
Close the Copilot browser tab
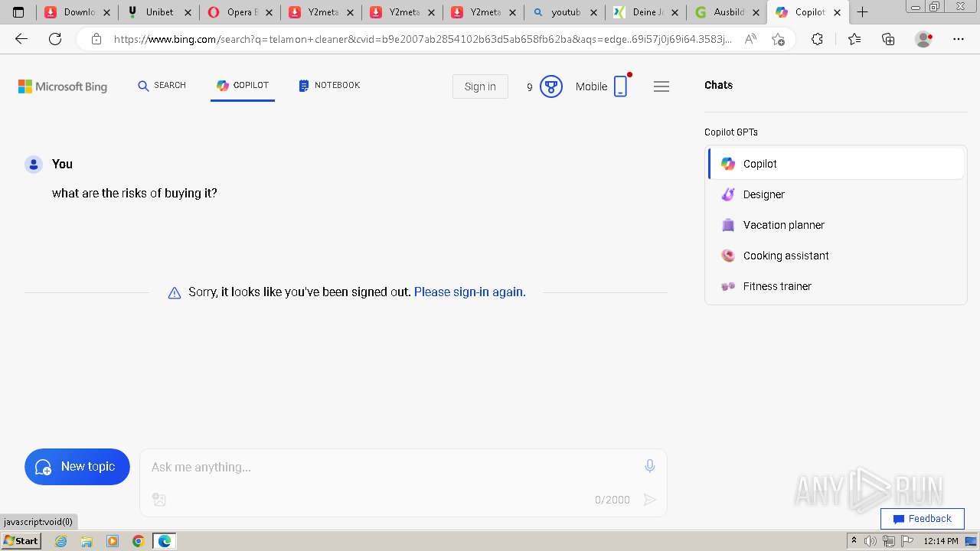click(x=837, y=12)
